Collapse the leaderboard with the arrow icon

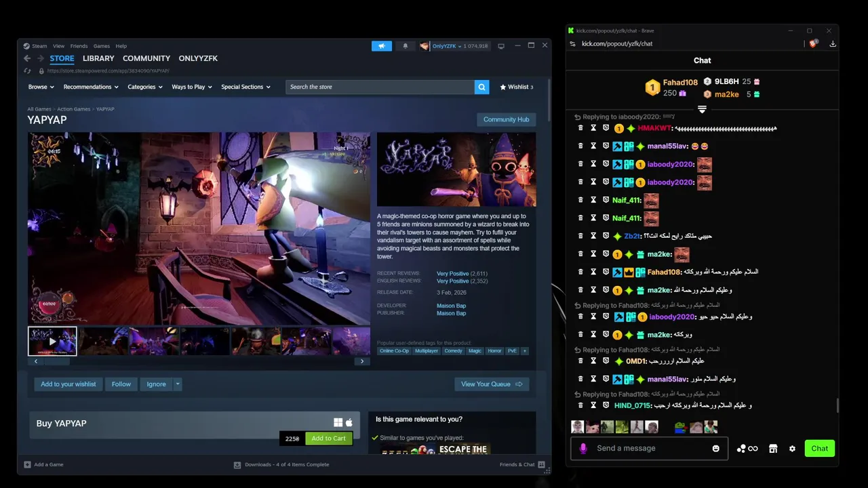pyautogui.click(x=702, y=109)
